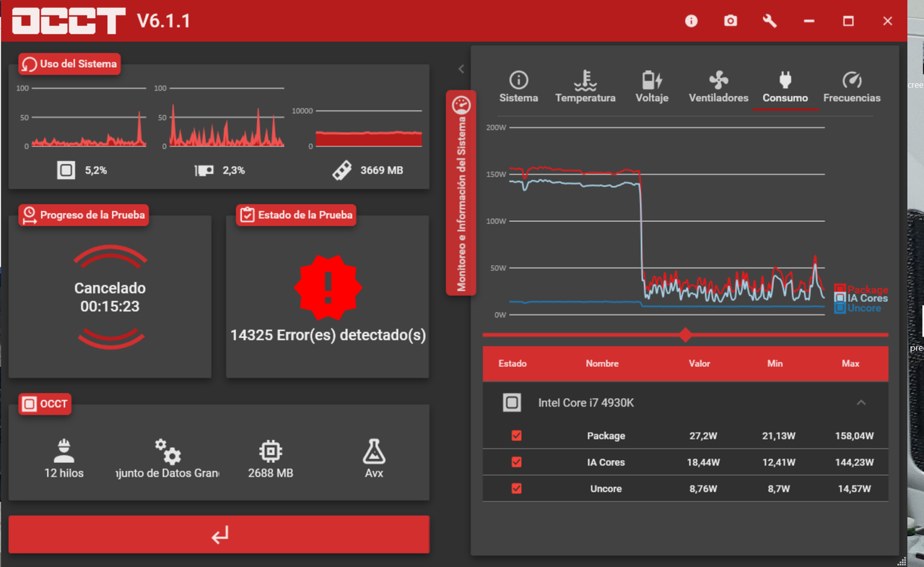Click the Min column header
This screenshot has width=924, height=567.
tap(775, 363)
